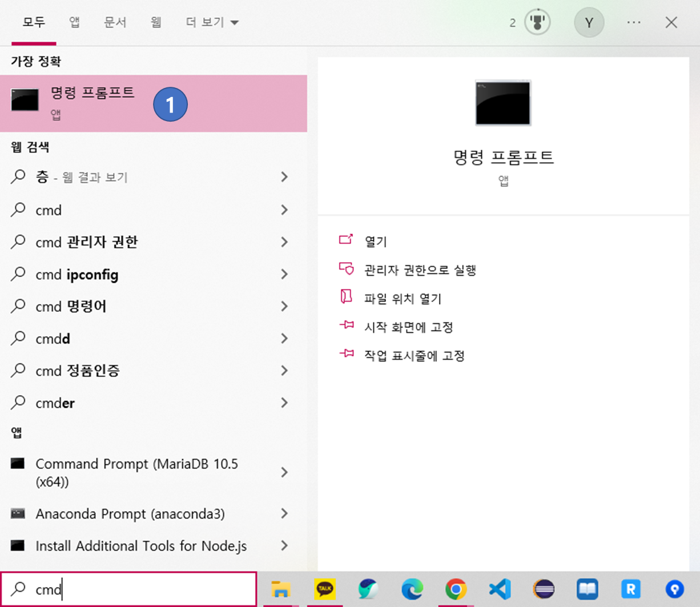The height and width of the screenshot is (607, 700).
Task: Switch to the 모두 tab
Action: [x=34, y=22]
